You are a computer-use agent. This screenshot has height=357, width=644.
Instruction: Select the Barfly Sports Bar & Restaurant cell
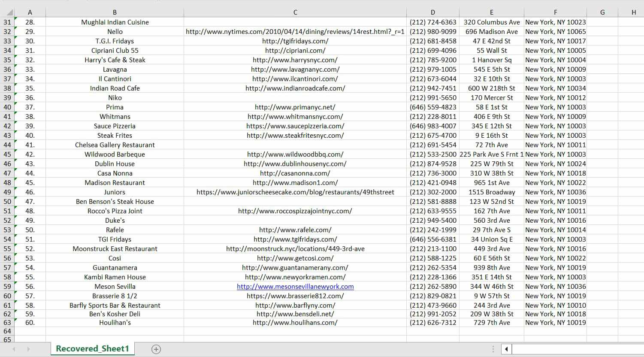(x=115, y=306)
